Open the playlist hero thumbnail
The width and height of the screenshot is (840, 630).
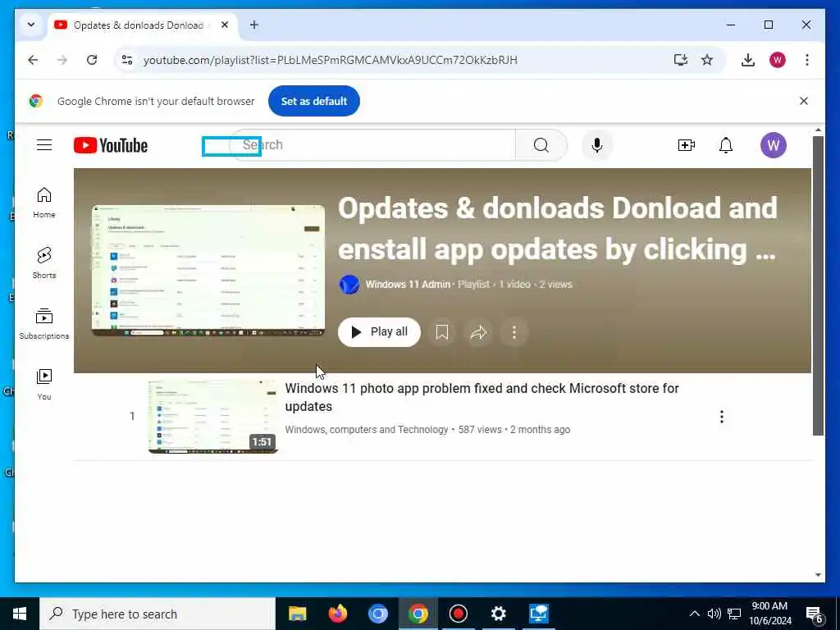(x=208, y=271)
